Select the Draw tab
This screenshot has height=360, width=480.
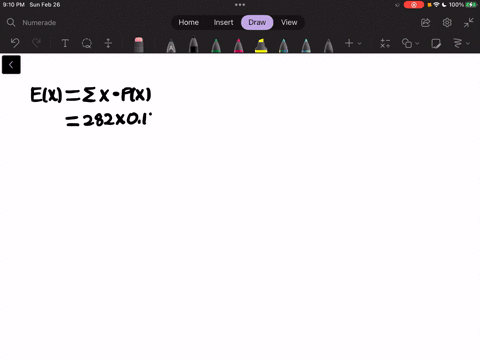(x=257, y=22)
